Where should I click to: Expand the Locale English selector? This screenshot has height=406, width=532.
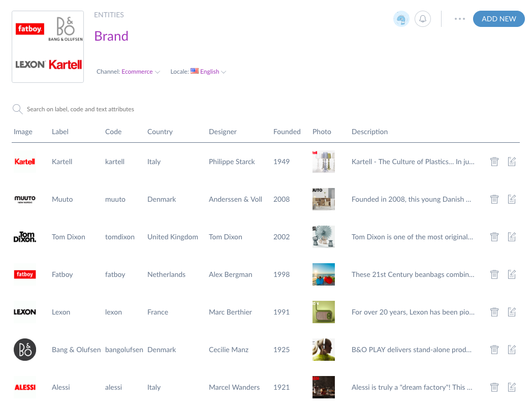(212, 72)
